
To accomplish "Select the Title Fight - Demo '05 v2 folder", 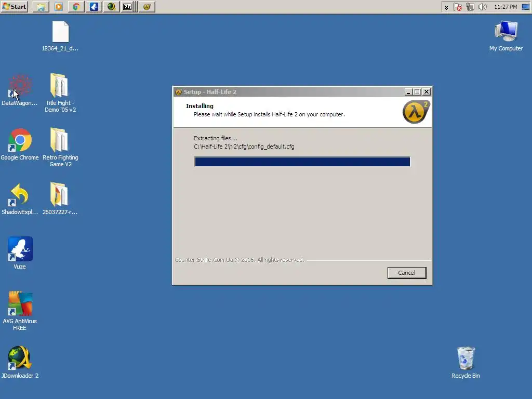I will (60, 92).
